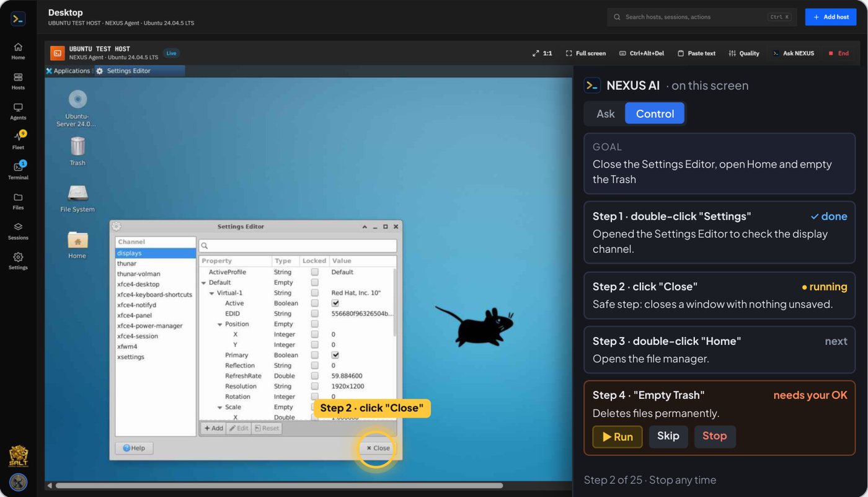Click the Paste text toolbar button

696,53
